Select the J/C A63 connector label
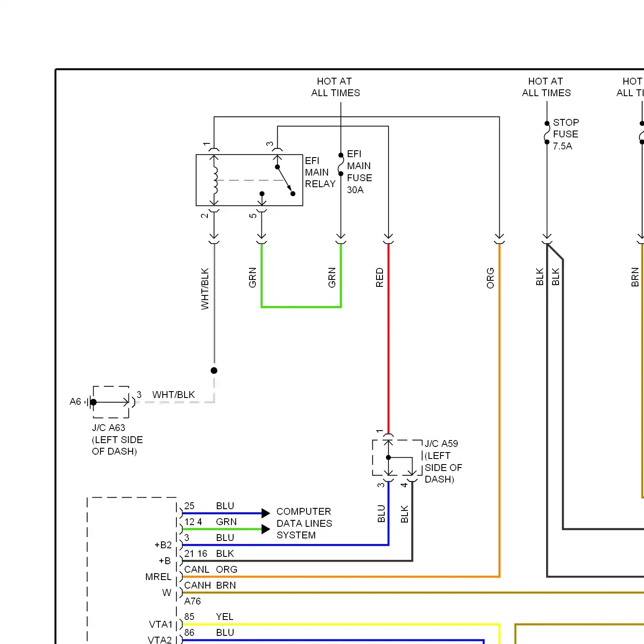The height and width of the screenshot is (644, 644). point(117,439)
